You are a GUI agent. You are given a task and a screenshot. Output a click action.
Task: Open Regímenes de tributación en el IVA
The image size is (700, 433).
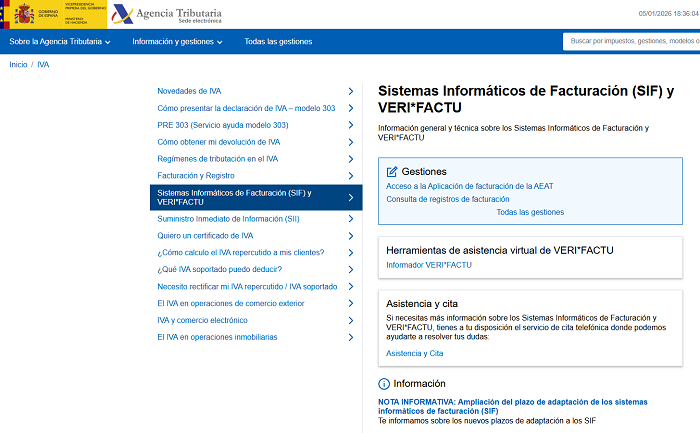point(217,159)
